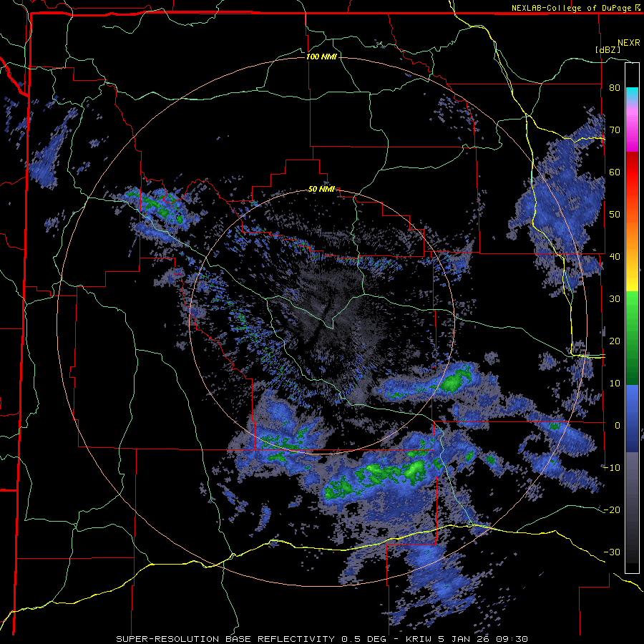Click the 50 value on dBZ scale
This screenshot has width=644, height=644.
615,215
